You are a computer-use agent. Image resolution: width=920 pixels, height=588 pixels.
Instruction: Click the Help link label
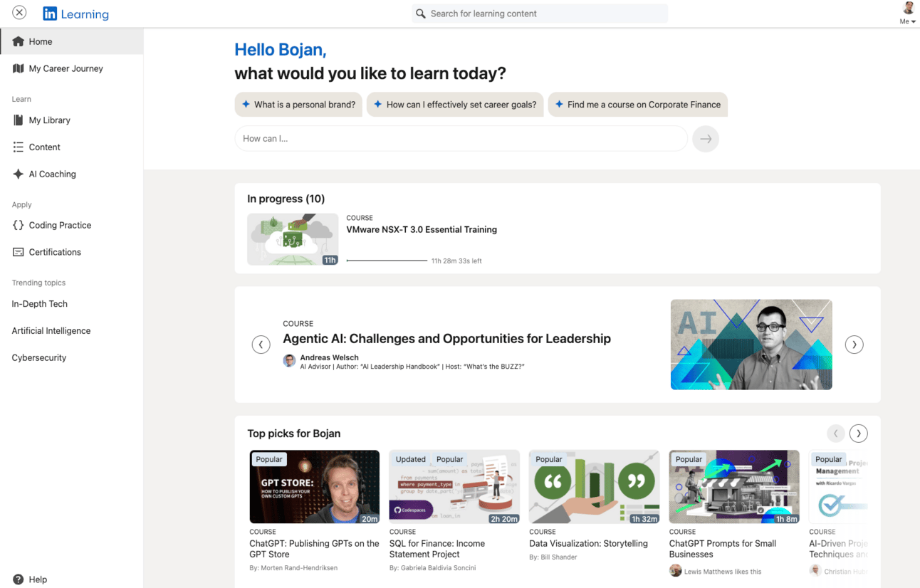tap(38, 579)
